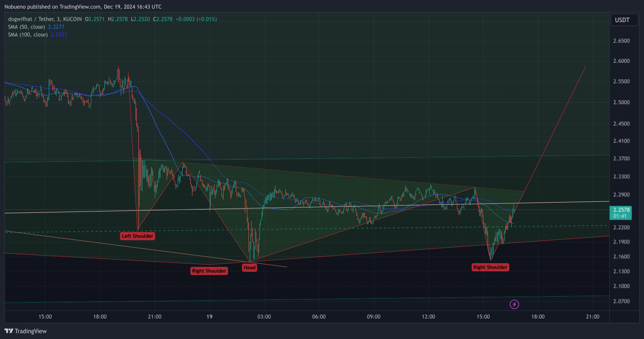This screenshot has width=644, height=339.
Task: Click the 21:00 label at far right
Action: (592, 317)
